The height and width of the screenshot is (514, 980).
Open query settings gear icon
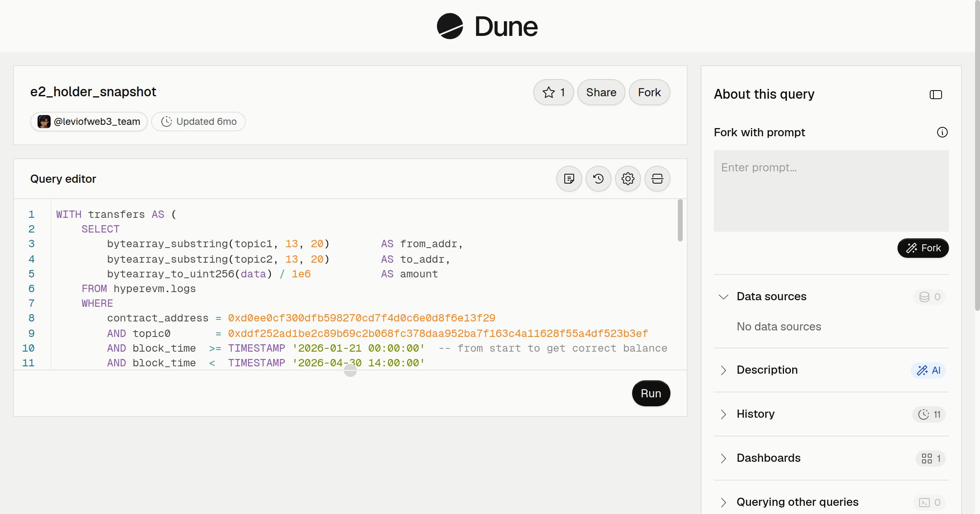pyautogui.click(x=628, y=179)
